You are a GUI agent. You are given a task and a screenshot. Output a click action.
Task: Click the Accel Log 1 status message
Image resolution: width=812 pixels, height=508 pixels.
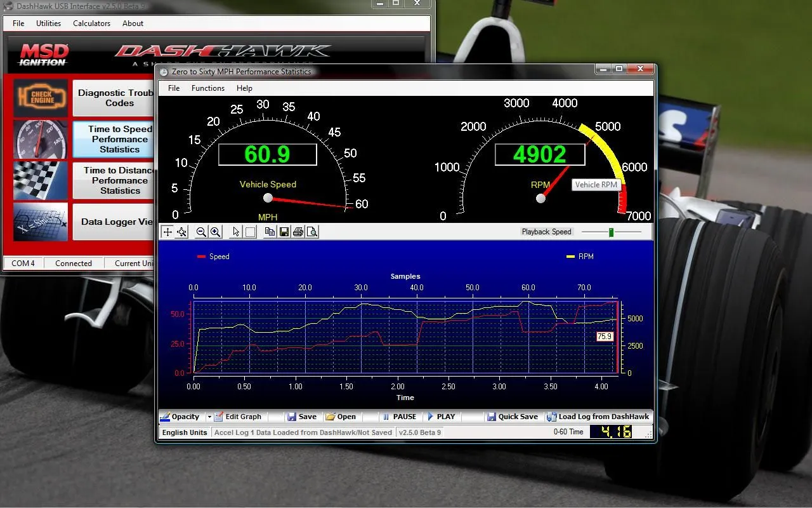303,432
